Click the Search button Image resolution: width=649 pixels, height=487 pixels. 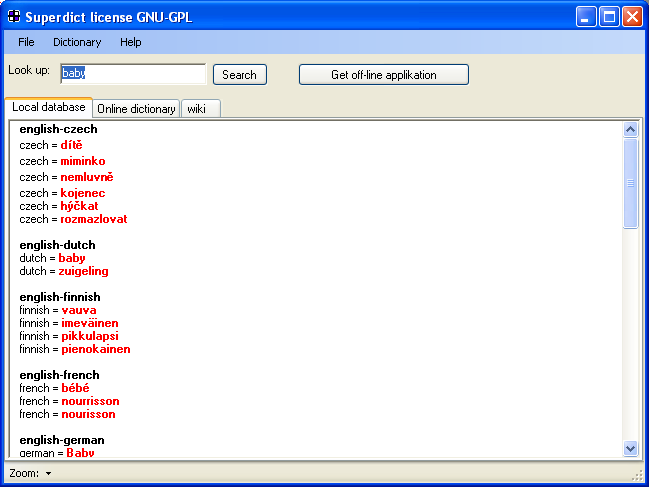point(240,75)
